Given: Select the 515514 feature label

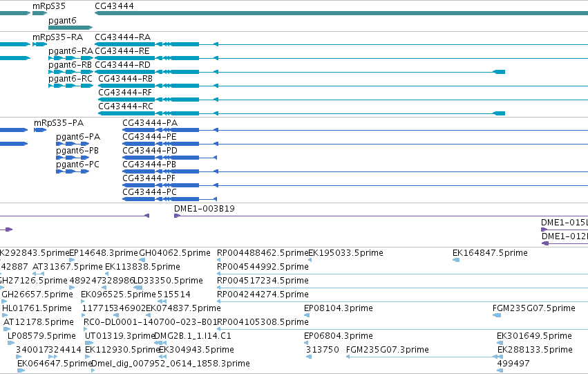Looking at the screenshot, I should (174, 295).
